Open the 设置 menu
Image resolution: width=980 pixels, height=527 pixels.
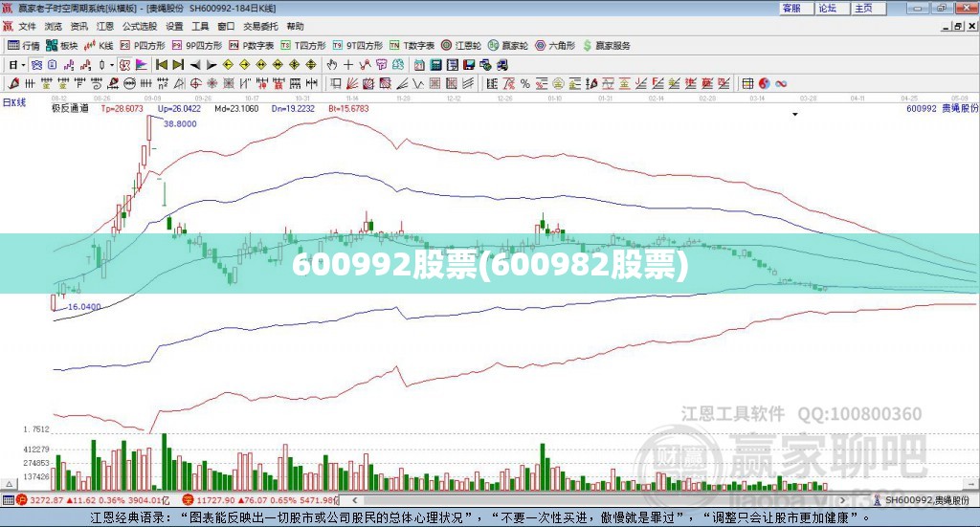tap(174, 26)
